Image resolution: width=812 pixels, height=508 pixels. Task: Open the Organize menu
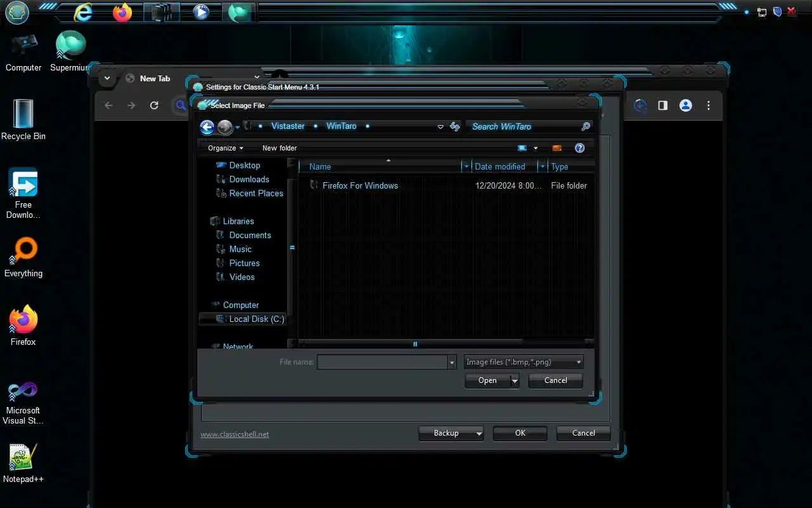(x=226, y=148)
